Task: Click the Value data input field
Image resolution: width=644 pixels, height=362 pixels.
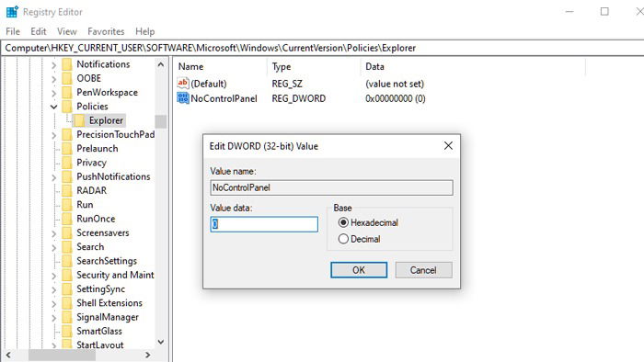Action: click(264, 224)
